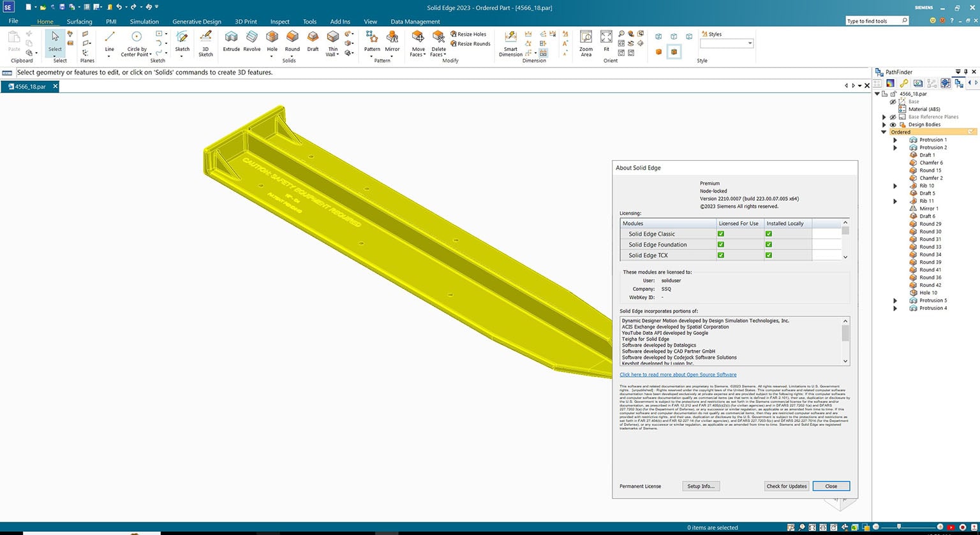The image size is (980, 535).
Task: Switch to the Surfacing ribbon tab
Action: point(79,22)
